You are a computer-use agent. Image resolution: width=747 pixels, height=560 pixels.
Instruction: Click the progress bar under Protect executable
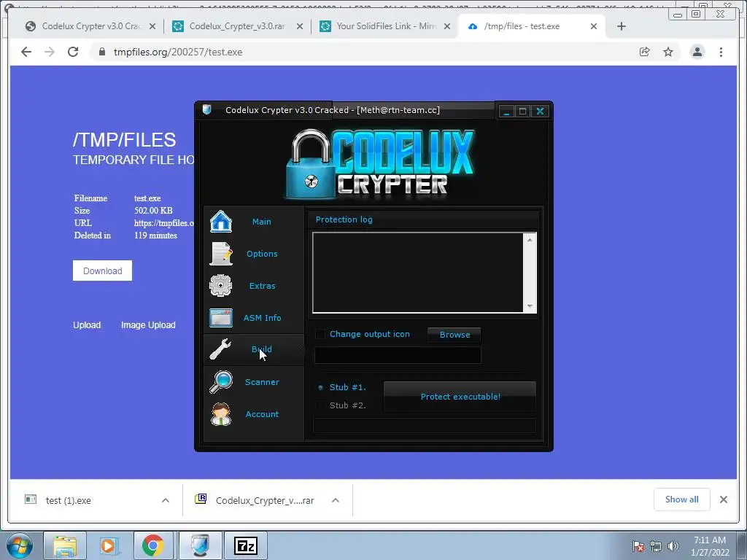click(425, 425)
